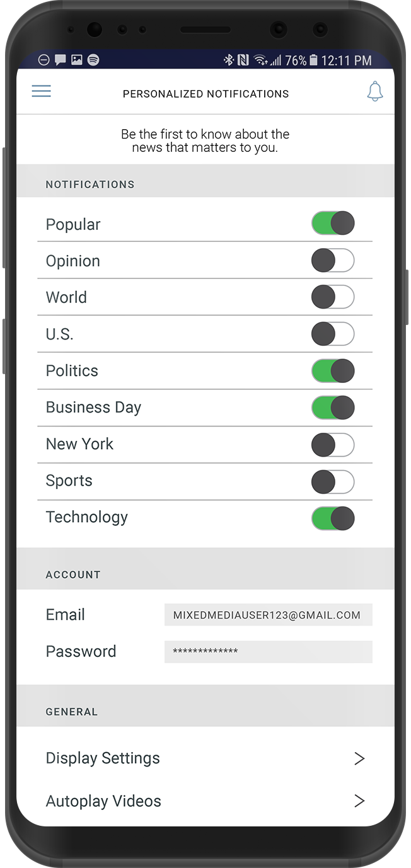
Task: Tap the chat message status icon
Action: coord(61,60)
